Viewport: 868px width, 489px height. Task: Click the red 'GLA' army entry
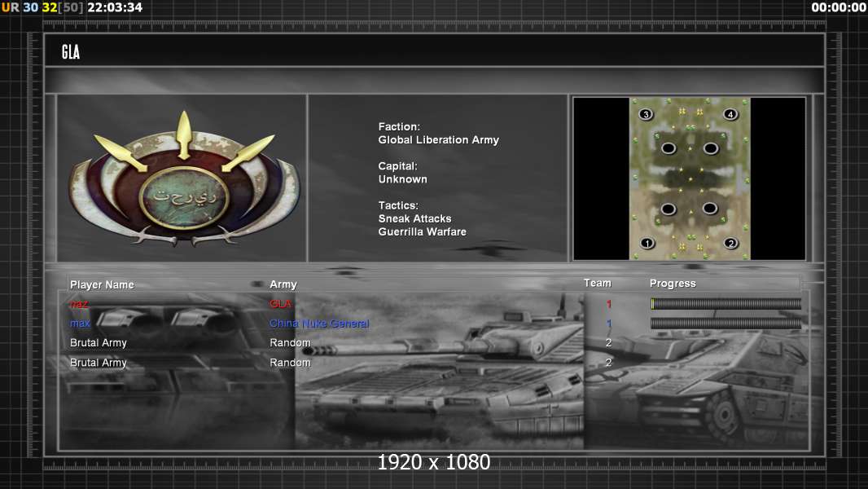point(280,304)
